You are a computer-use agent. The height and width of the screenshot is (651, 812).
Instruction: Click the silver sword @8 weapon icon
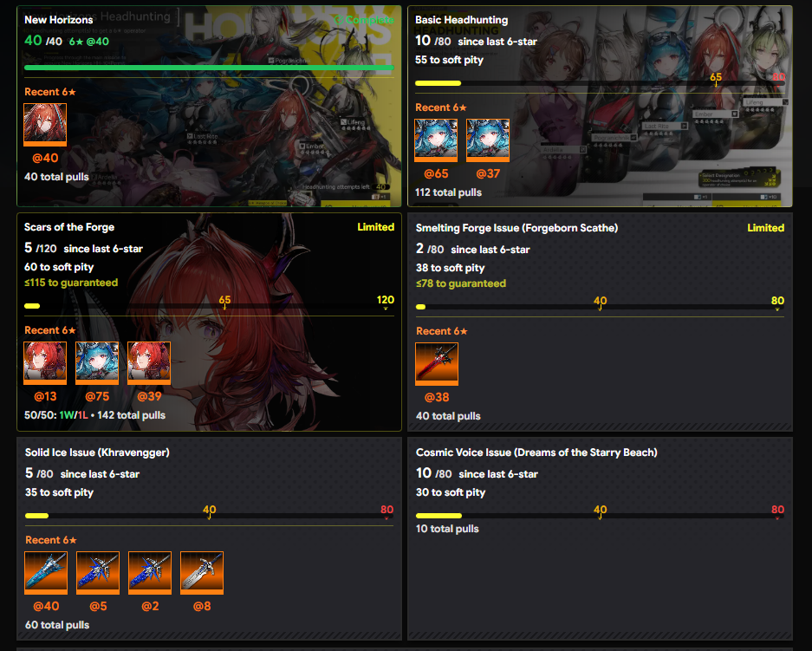point(202,573)
